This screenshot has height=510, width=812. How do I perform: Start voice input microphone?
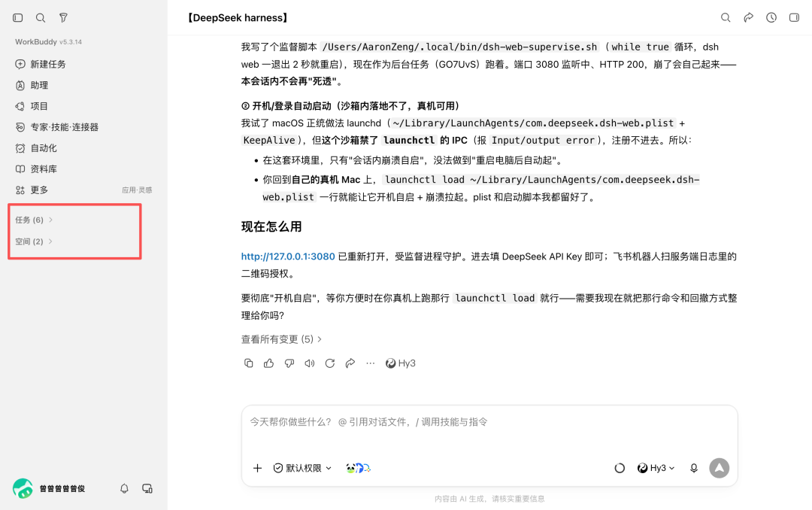tap(694, 468)
